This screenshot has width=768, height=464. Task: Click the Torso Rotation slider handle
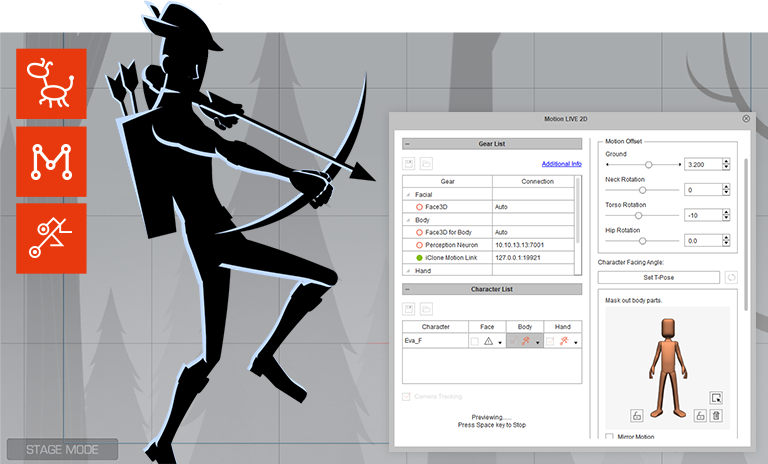[x=640, y=215]
